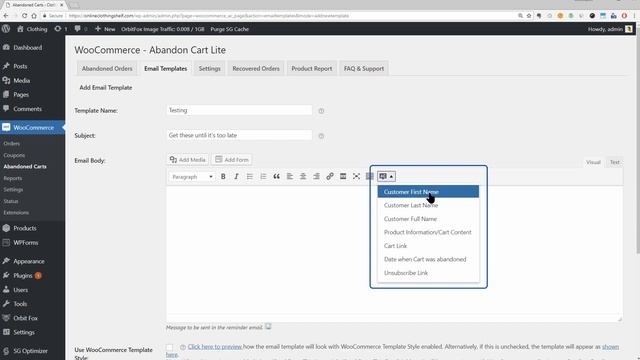Viewport: 640px width, 360px height.
Task: Click the browser back arrow
Action: 6,16
